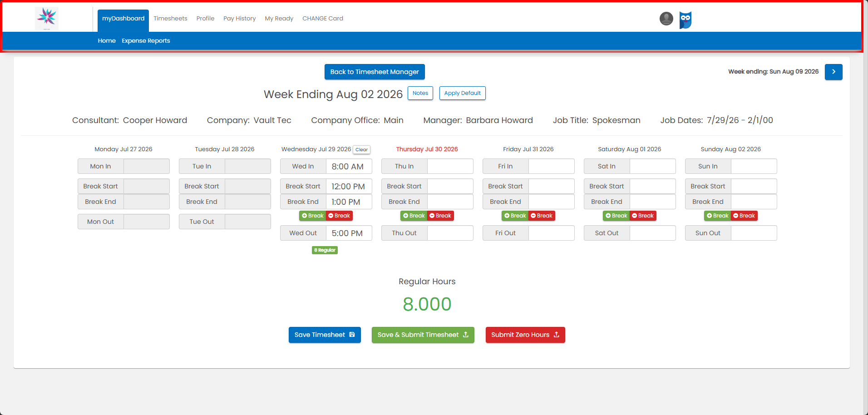Click the Sat Out time field
868x415 pixels.
click(x=652, y=233)
